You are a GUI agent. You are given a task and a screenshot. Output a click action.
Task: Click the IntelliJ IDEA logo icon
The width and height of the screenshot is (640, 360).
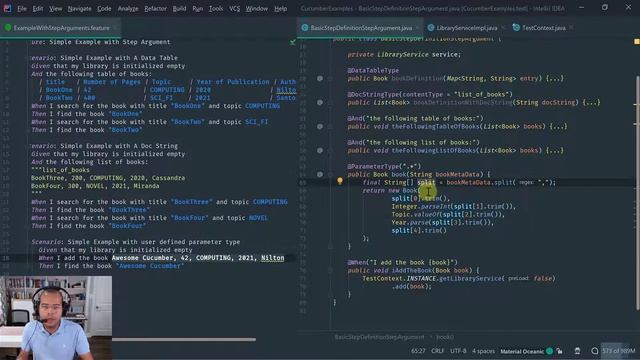[7, 9]
